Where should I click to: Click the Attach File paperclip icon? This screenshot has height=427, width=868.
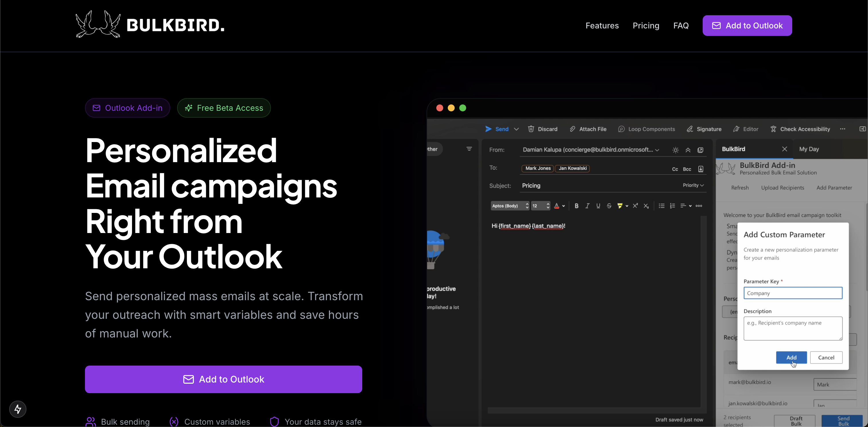572,129
